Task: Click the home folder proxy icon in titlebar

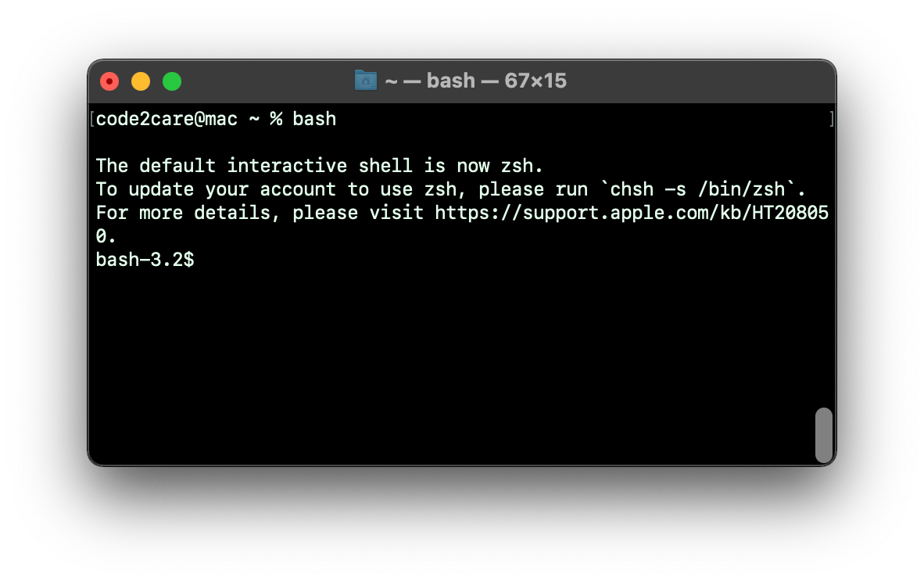Action: pyautogui.click(x=364, y=80)
